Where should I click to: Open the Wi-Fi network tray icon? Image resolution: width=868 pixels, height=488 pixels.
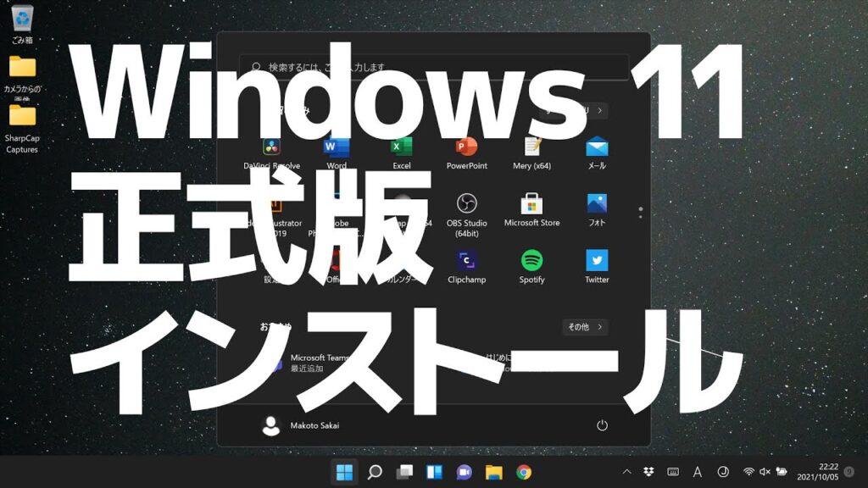pos(748,471)
